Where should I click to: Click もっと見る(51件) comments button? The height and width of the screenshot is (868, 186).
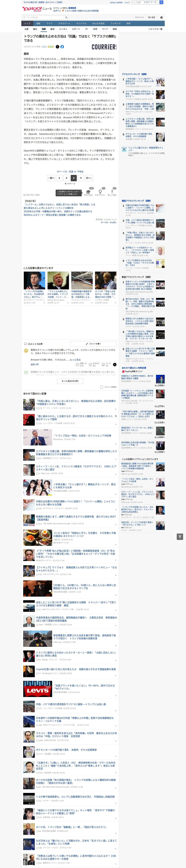pyautogui.click(x=70, y=381)
